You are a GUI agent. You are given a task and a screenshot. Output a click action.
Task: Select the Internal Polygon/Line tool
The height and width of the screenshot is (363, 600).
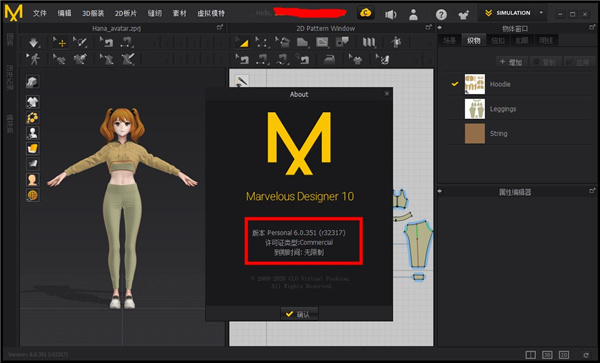(x=322, y=42)
